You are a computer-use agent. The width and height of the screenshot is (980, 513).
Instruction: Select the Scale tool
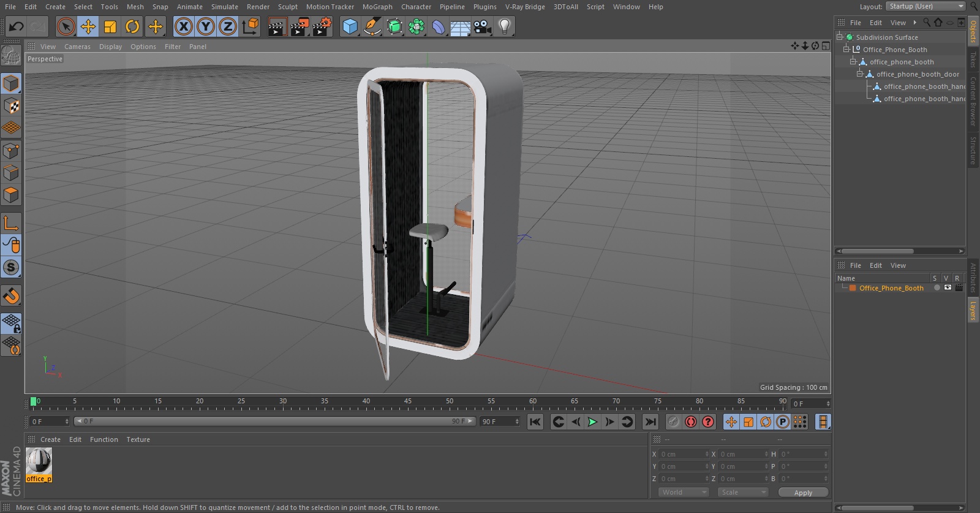point(110,26)
